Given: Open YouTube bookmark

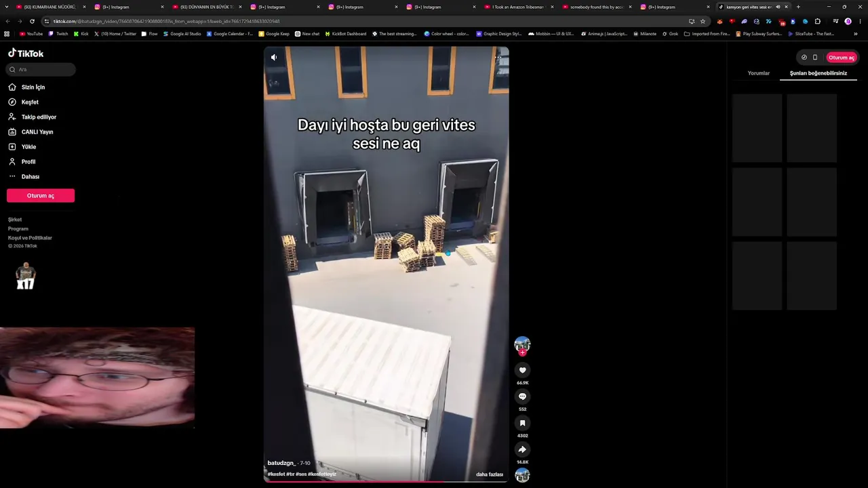Looking at the screenshot, I should pos(31,34).
